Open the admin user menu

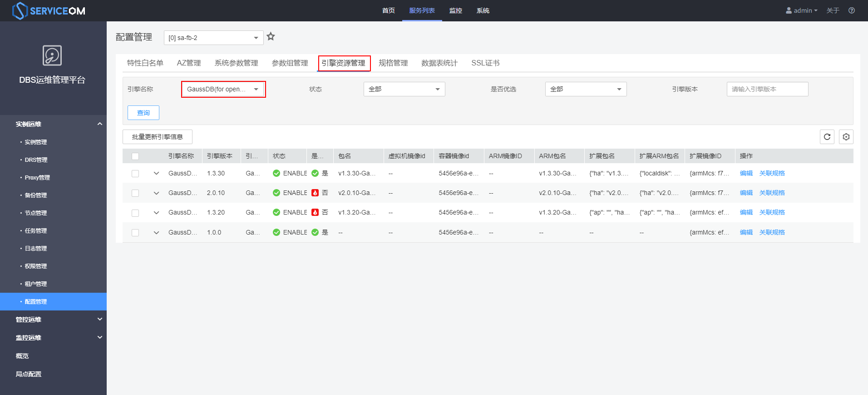[802, 10]
